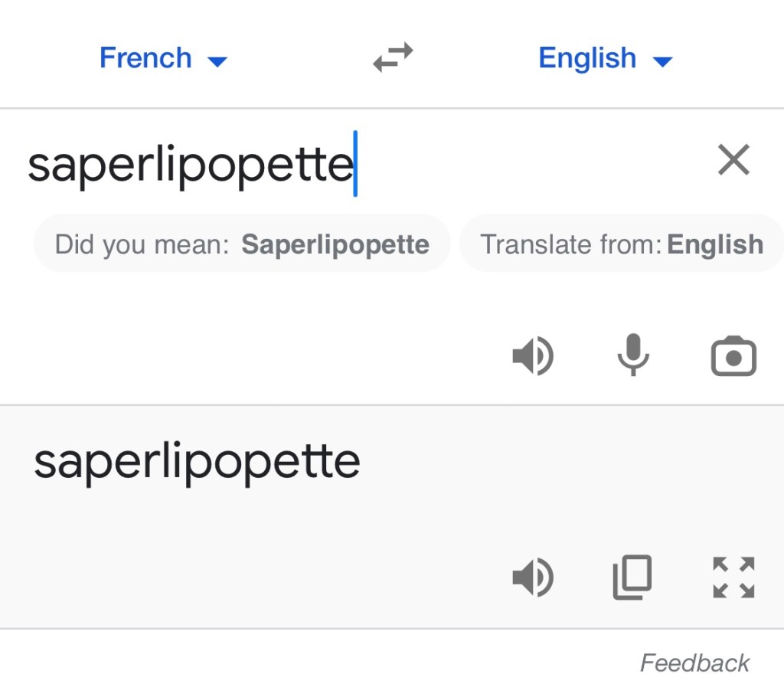Open the Feedback link
This screenshot has height=684, width=784.
(694, 663)
